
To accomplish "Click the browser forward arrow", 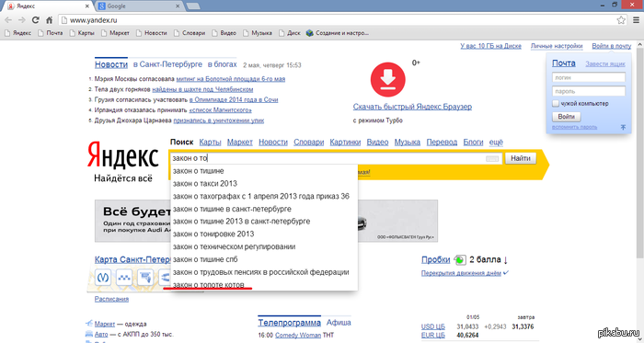I will 22,19.
